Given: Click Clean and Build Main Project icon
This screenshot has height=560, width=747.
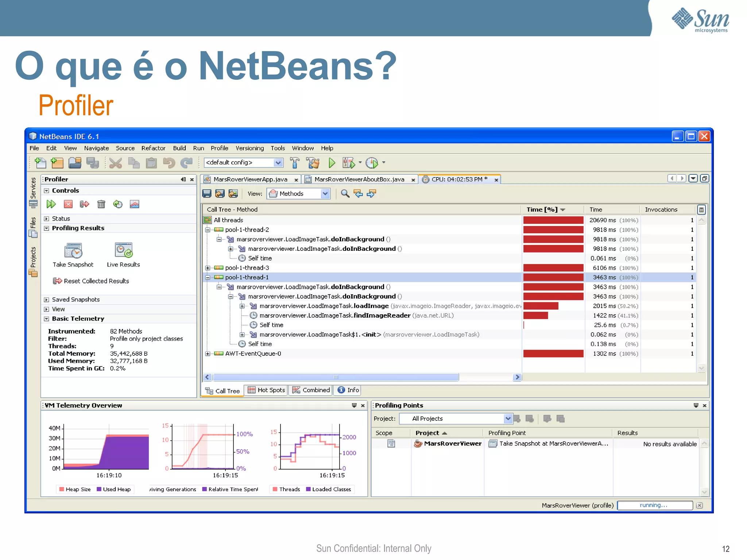Looking at the screenshot, I should point(313,163).
